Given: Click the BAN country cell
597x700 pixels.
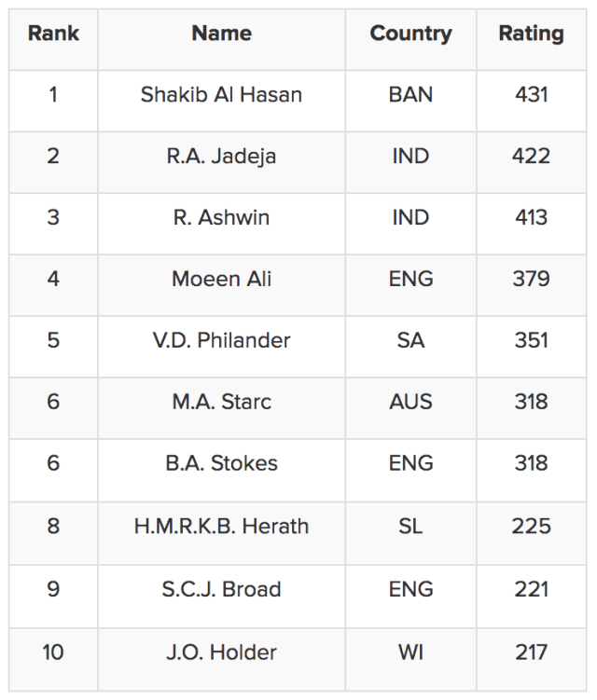Looking at the screenshot, I should (x=410, y=95).
